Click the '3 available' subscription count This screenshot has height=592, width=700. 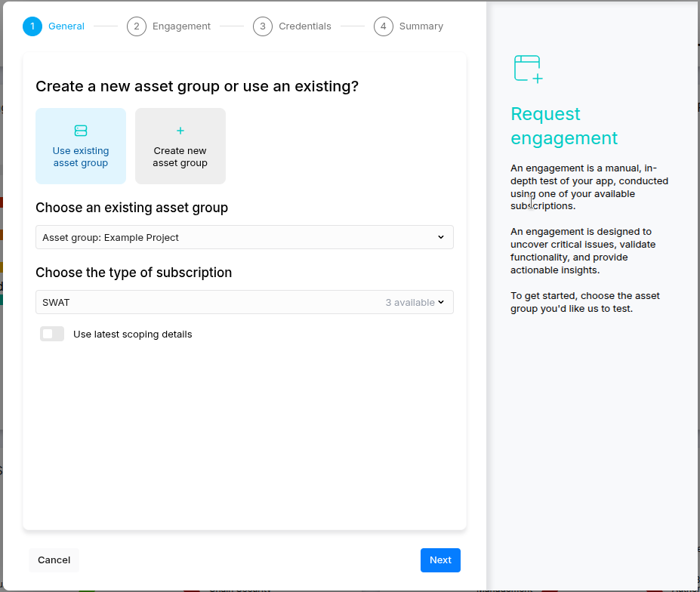[x=410, y=302]
